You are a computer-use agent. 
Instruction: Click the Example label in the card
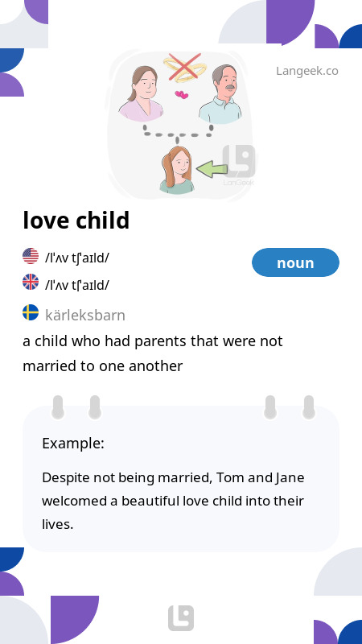click(73, 444)
